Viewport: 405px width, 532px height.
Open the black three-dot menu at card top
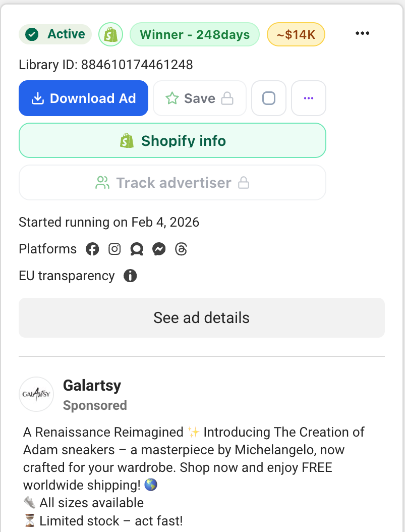(x=362, y=33)
